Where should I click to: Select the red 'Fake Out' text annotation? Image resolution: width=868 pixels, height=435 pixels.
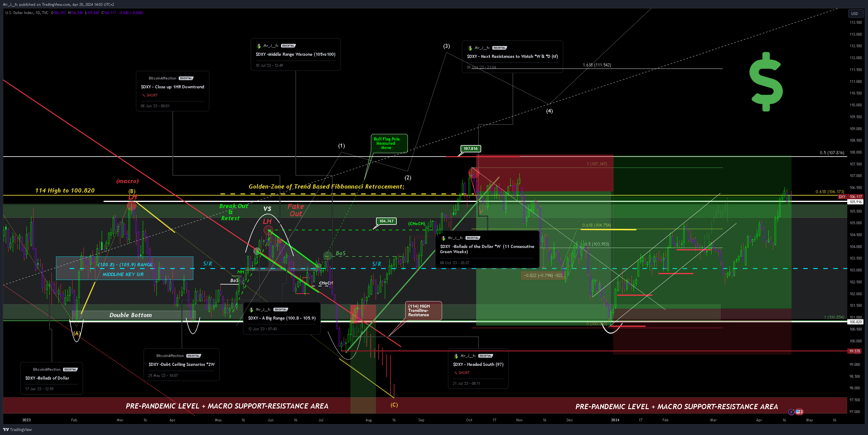click(296, 210)
